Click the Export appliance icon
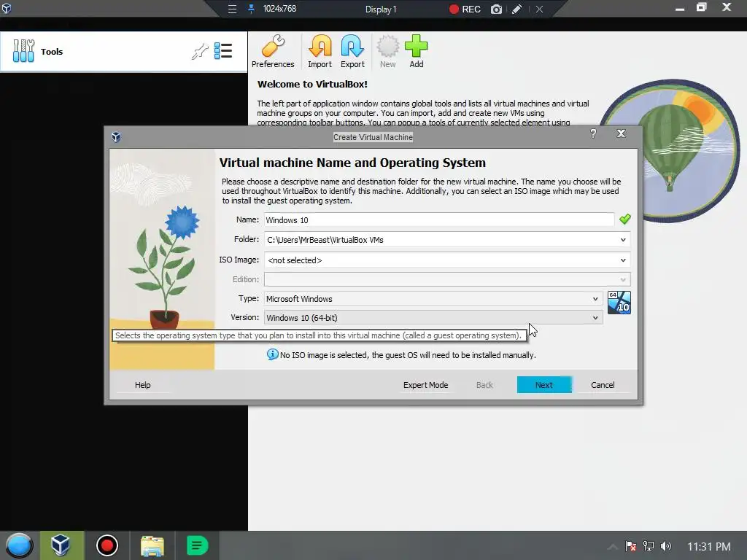Viewport: 747px width, 560px height. pos(352,52)
